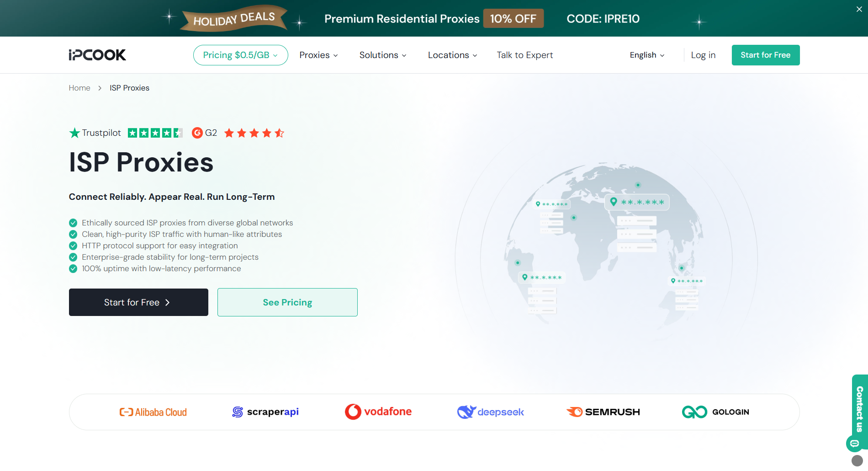This screenshot has height=471, width=868.
Task: Click the Talk to Expert link
Action: pos(525,55)
